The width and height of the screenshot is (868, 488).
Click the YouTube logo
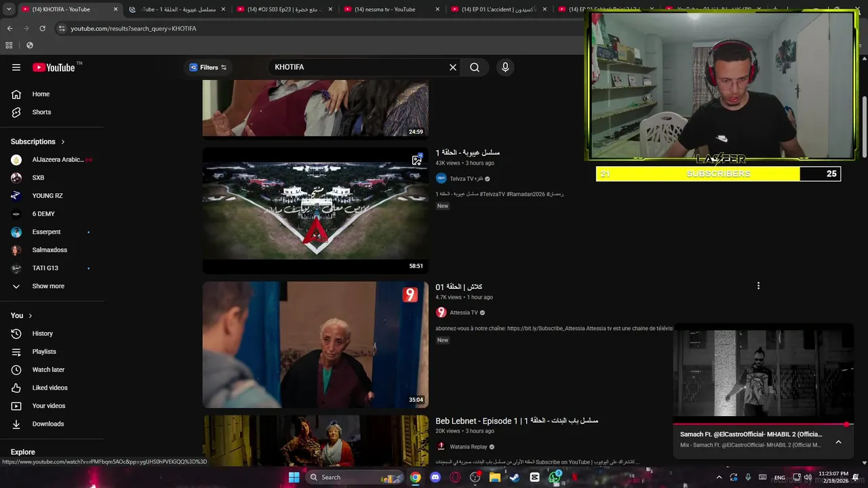tap(54, 67)
